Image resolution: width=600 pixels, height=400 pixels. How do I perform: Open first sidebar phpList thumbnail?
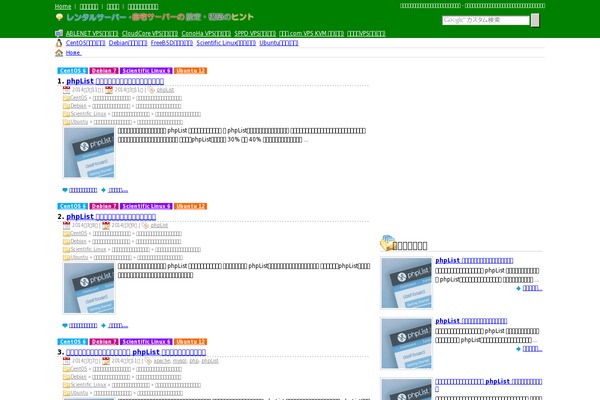pyautogui.click(x=406, y=283)
